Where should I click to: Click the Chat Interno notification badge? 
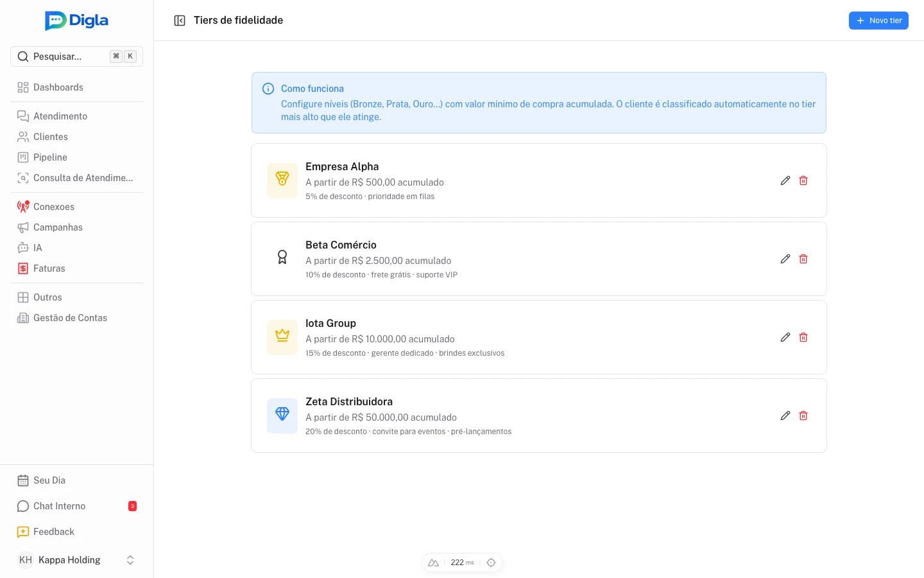(132, 506)
